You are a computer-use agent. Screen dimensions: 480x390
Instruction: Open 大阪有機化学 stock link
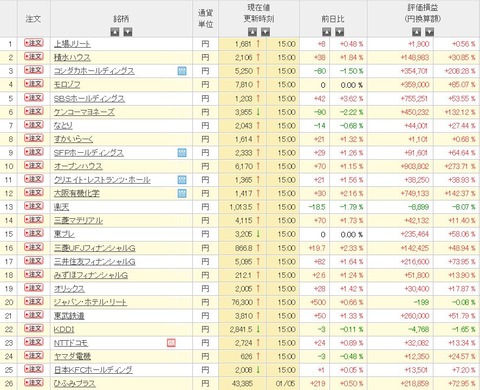(76, 193)
